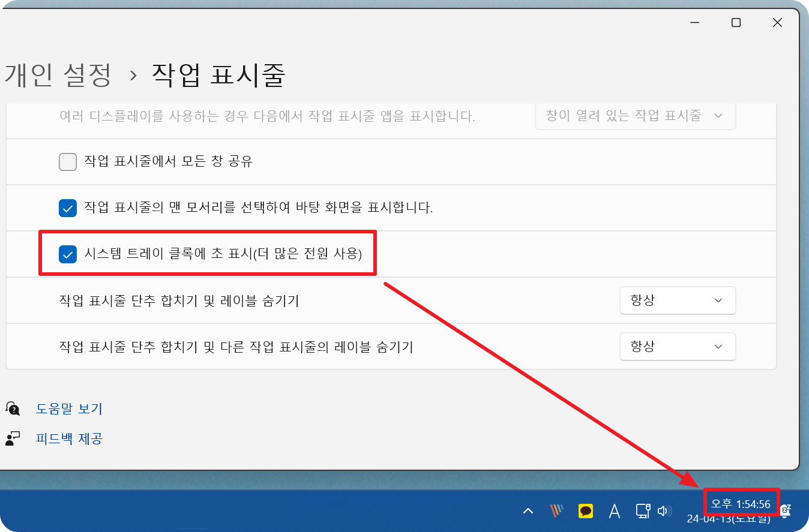The width and height of the screenshot is (809, 532).
Task: Open '피드백 제공' link
Action: [69, 438]
